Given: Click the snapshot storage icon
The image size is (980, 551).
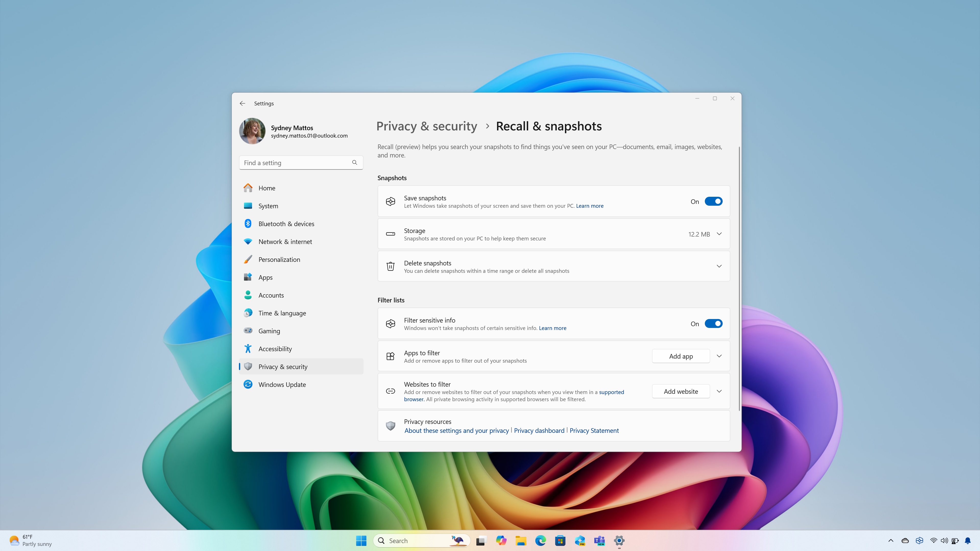Looking at the screenshot, I should click(x=390, y=234).
